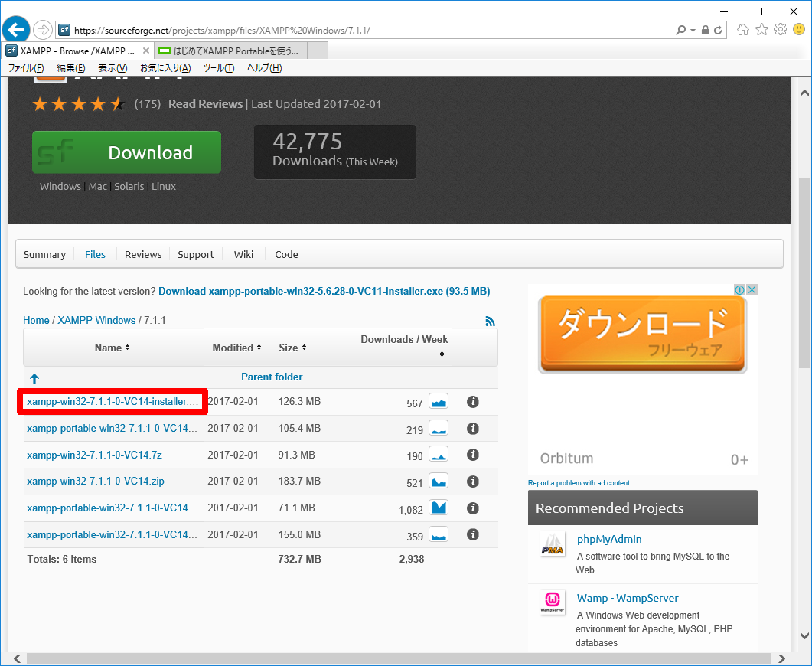This screenshot has height=666, width=812.
Task: Open the IE home page icon
Action: point(742,30)
